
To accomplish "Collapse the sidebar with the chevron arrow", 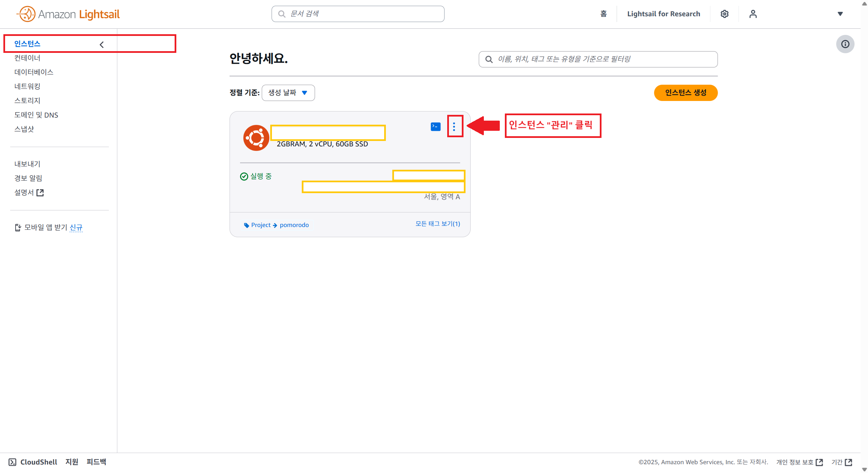I will [x=101, y=45].
